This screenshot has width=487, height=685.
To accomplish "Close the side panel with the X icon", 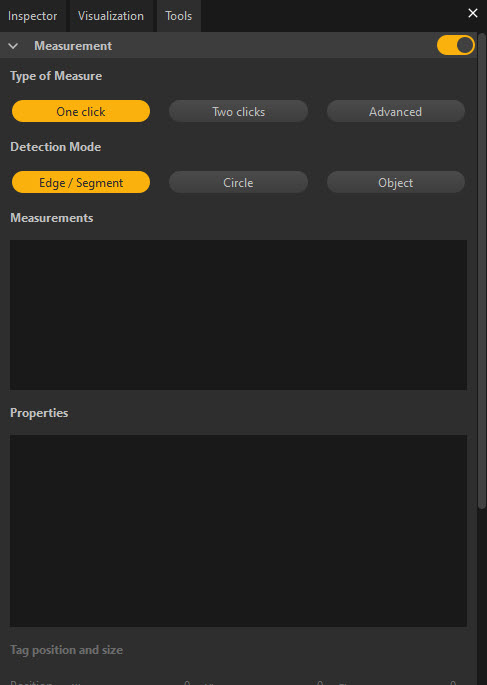I will pos(473,13).
